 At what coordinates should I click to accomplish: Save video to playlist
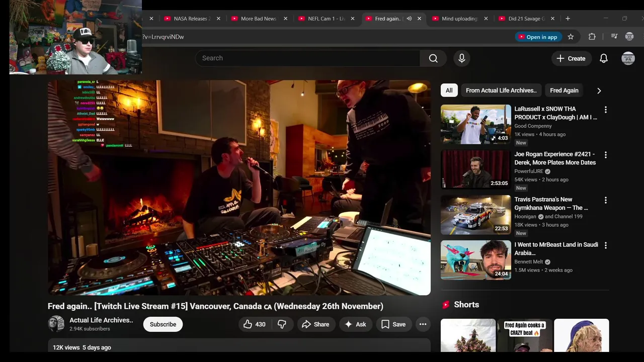[393, 324]
